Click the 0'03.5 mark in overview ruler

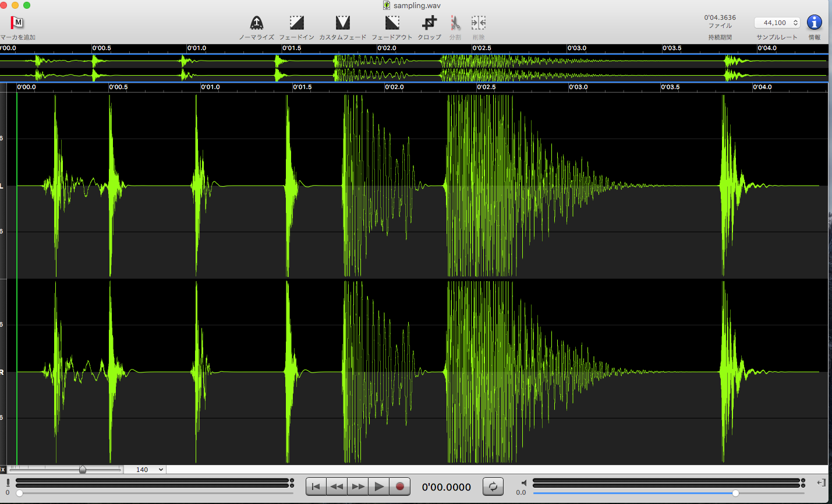tap(672, 48)
